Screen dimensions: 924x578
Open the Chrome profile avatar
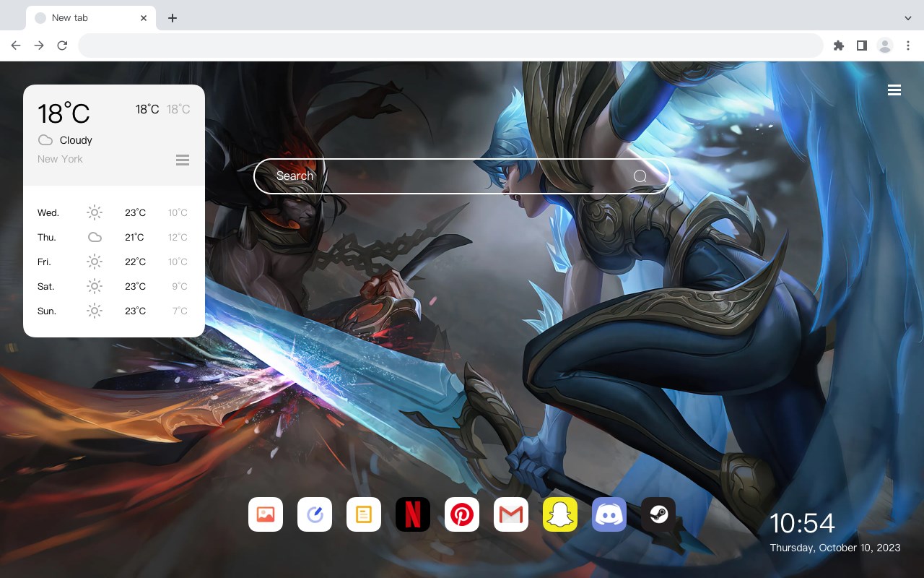click(885, 46)
